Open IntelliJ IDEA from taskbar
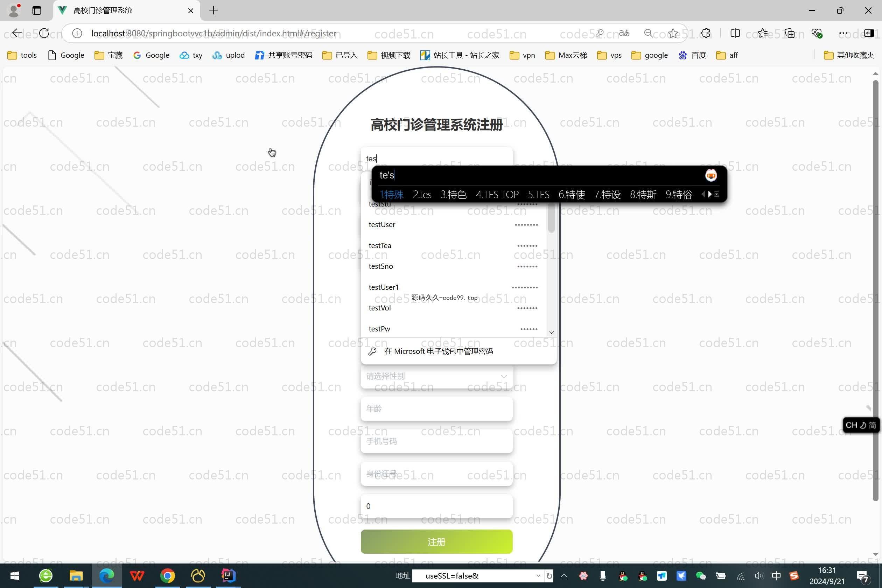882x588 pixels. coord(228,576)
